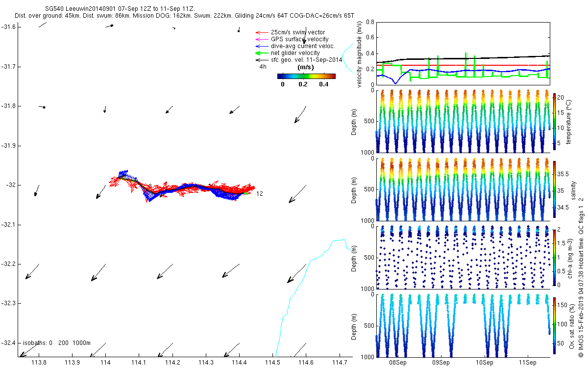Click the black rising line in velocity plot

pyautogui.click(x=463, y=58)
